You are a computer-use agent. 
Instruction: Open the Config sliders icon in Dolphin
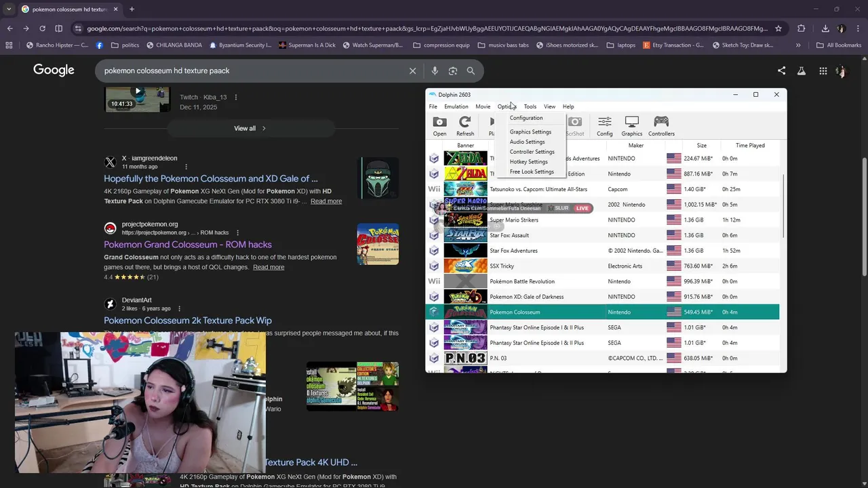point(604,123)
